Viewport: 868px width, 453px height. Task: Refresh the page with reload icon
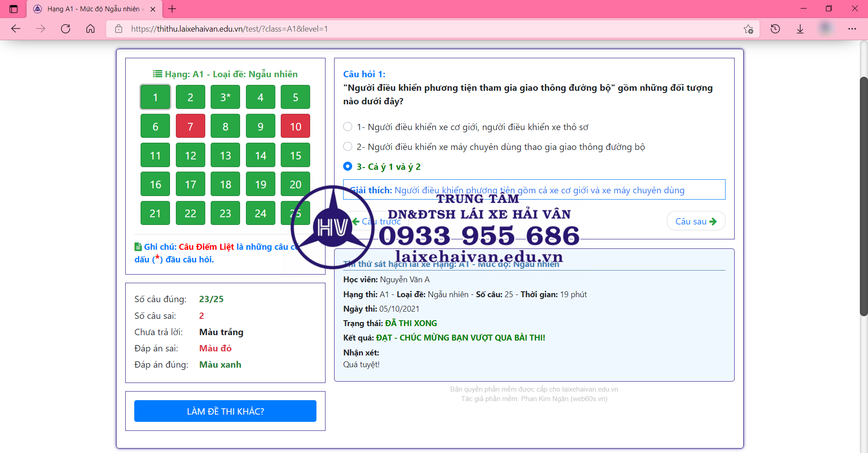[66, 29]
